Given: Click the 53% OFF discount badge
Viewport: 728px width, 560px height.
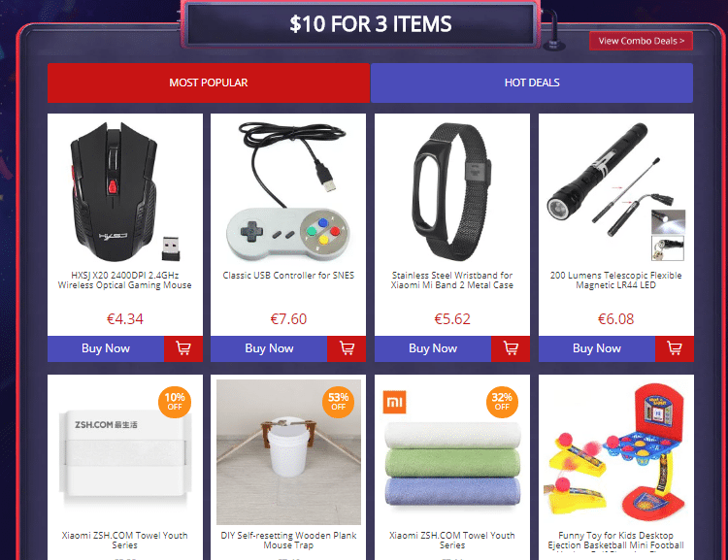Looking at the screenshot, I should 338,402.
